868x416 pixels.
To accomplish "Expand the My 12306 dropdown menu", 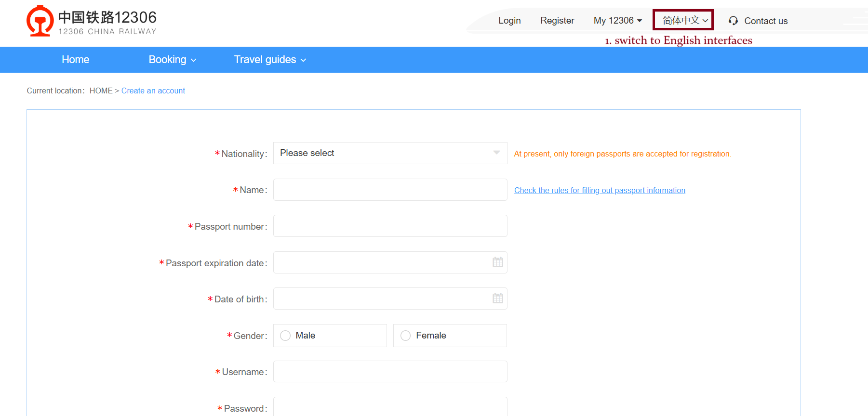I will click(617, 21).
